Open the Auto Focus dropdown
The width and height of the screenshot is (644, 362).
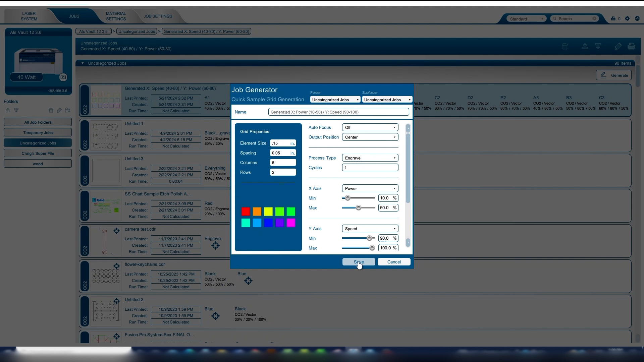pos(370,127)
